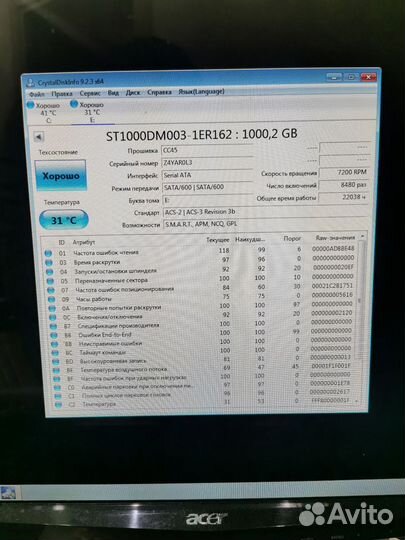Open the Справка menu

(x=159, y=92)
